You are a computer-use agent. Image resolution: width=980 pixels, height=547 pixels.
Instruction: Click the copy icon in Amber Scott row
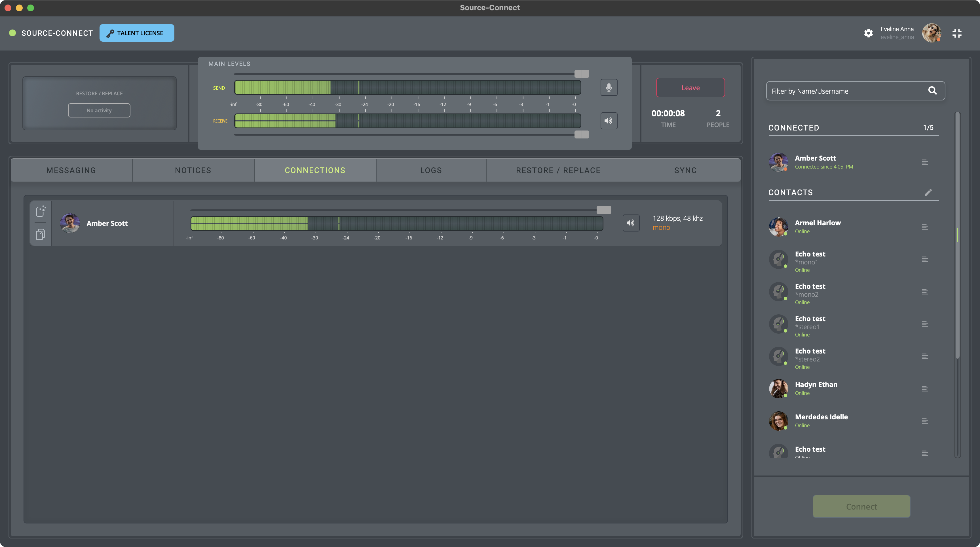tap(41, 234)
